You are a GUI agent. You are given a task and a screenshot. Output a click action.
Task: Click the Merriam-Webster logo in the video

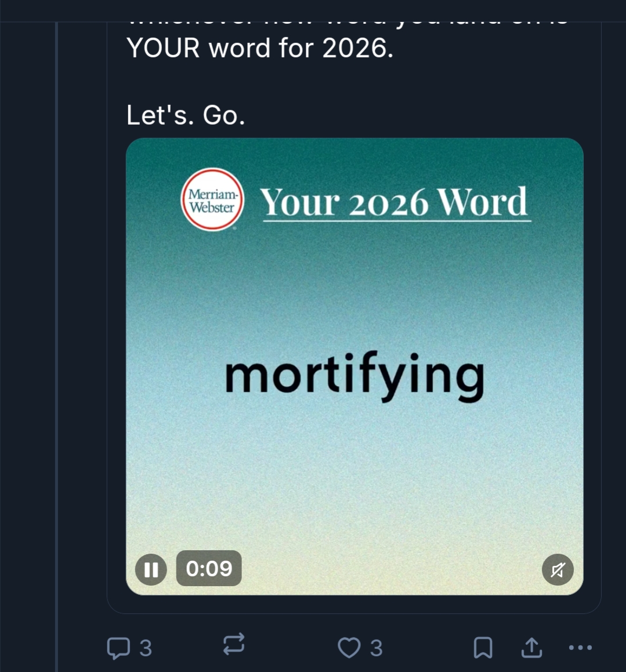(x=212, y=200)
